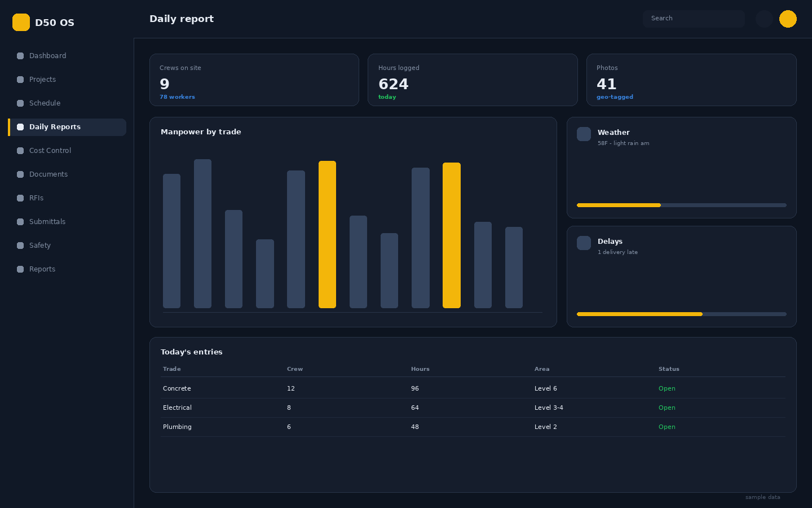Navigate to Cost Control

tap(67, 151)
